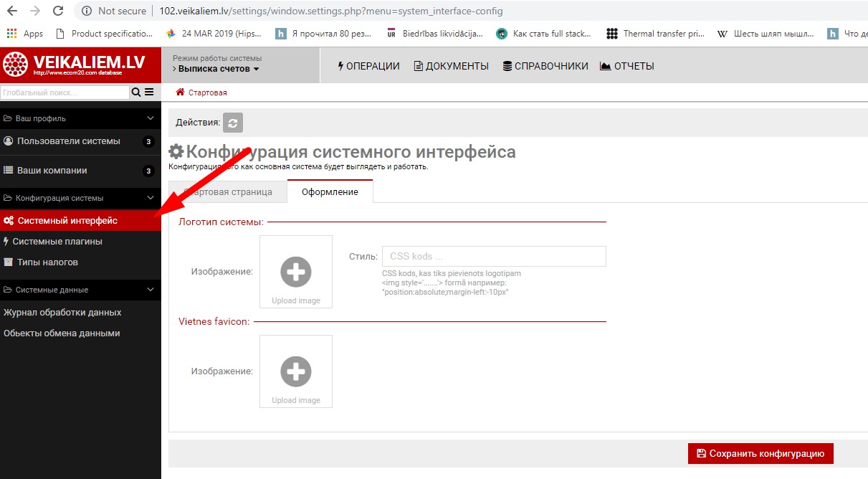Upload image for Логотип системы
Viewport: 868px width, 479px height.
(296, 272)
